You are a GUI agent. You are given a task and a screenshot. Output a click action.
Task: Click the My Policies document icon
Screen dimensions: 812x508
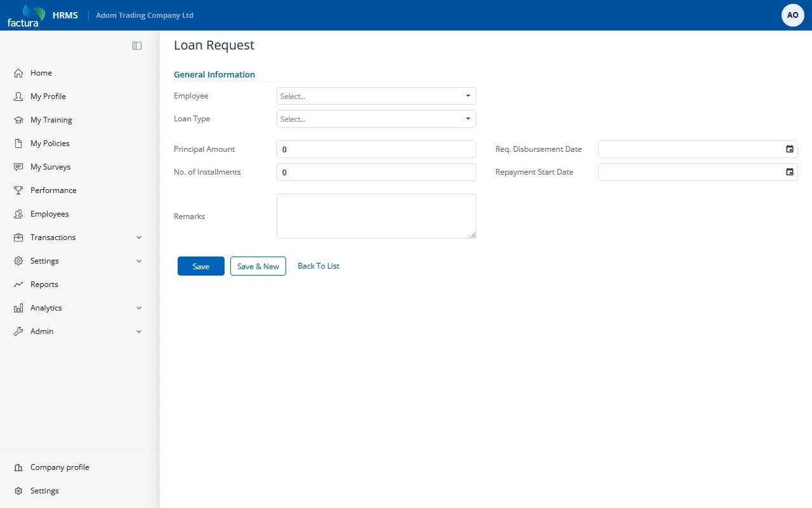[18, 144]
